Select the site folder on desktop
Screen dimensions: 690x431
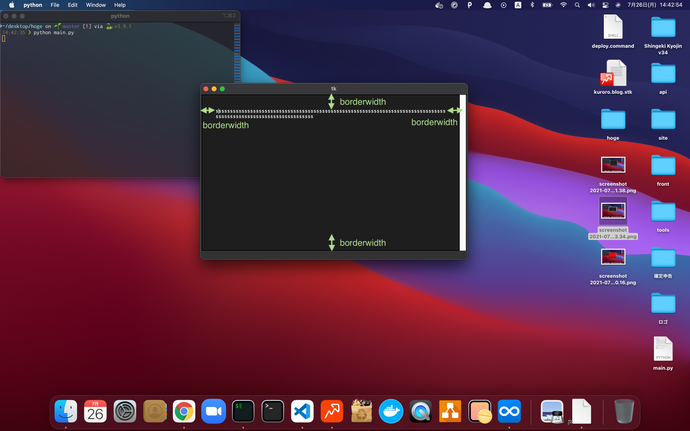663,124
